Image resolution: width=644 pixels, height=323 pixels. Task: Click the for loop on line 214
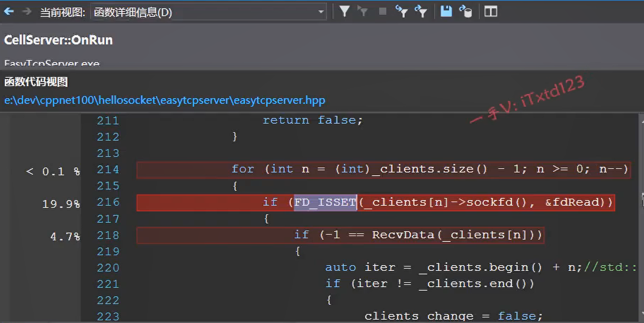pyautogui.click(x=384, y=170)
